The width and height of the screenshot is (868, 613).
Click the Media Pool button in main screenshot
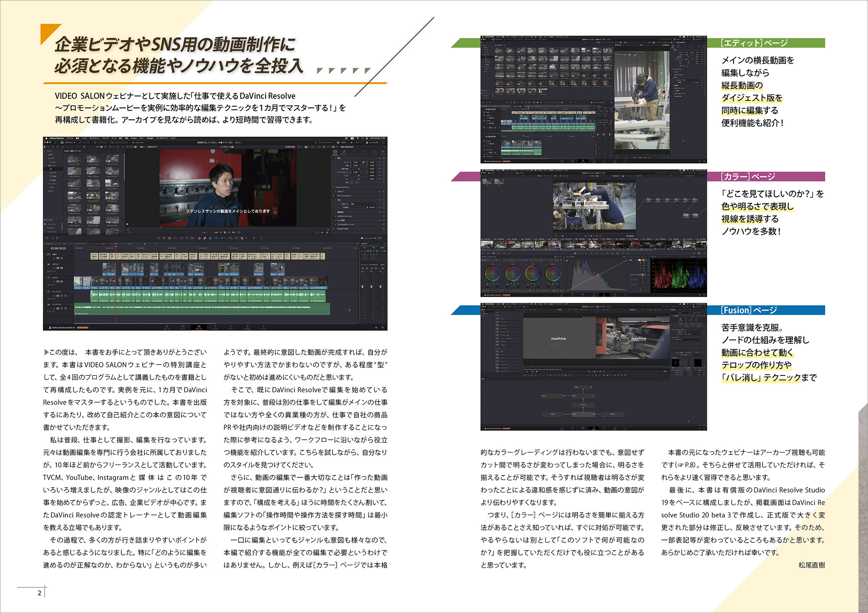pyautogui.click(x=65, y=142)
